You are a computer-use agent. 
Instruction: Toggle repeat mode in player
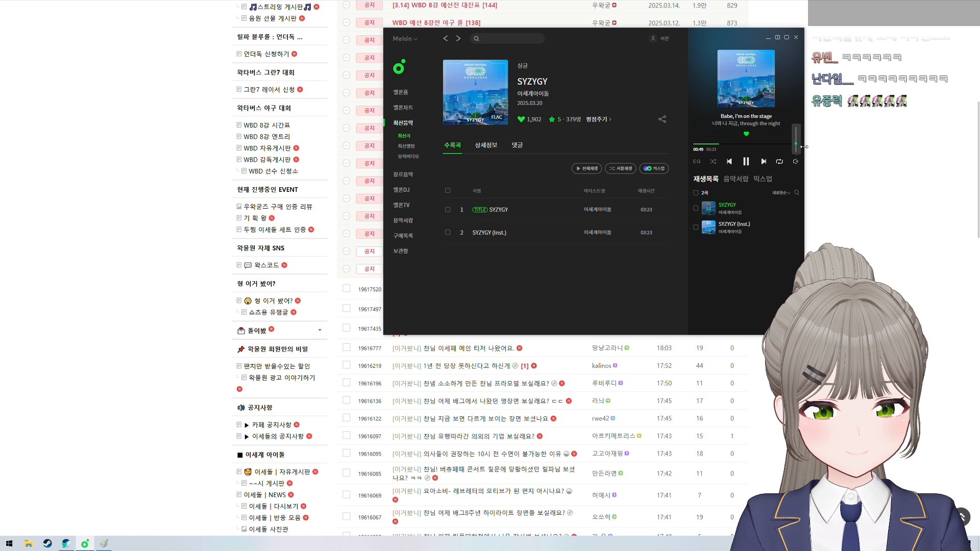779,161
